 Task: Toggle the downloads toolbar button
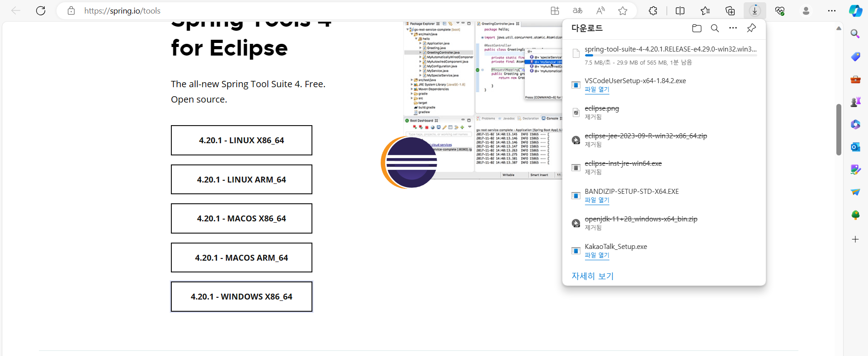tap(755, 11)
